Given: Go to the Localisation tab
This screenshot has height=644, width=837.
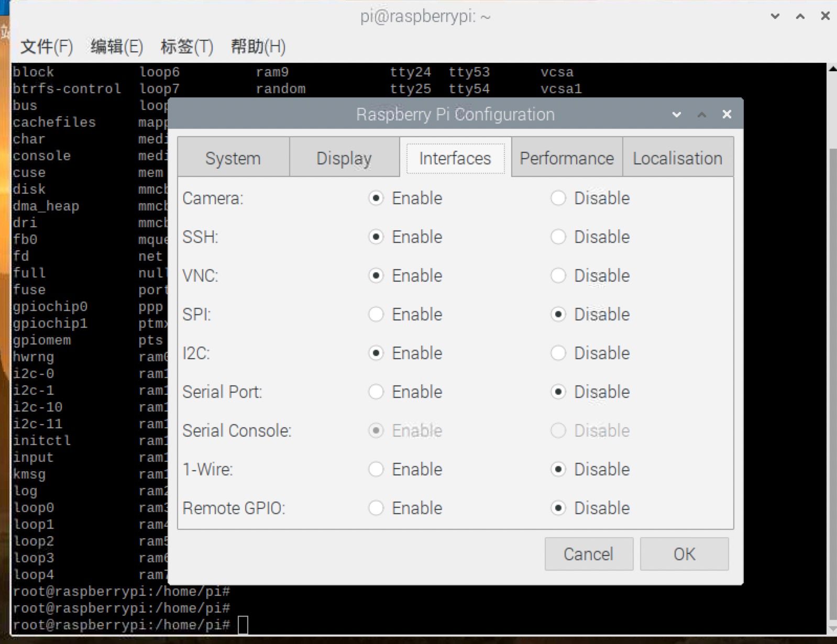Looking at the screenshot, I should click(677, 158).
